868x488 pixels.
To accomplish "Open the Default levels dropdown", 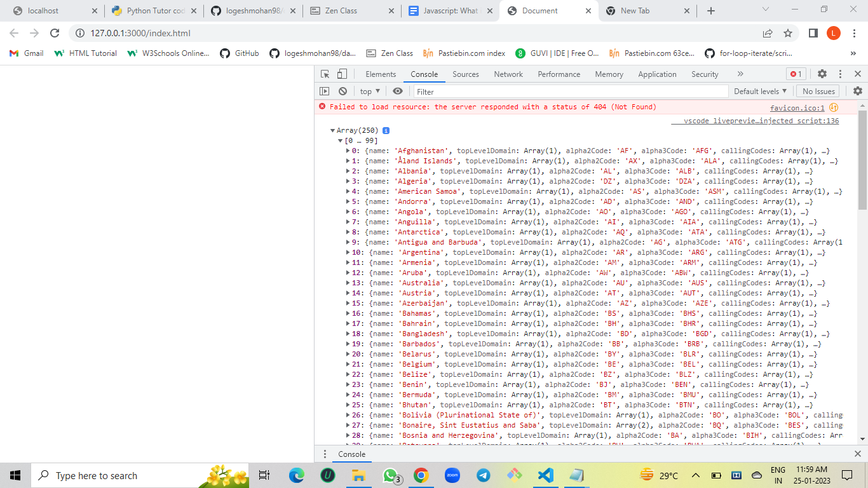I will coord(760,91).
